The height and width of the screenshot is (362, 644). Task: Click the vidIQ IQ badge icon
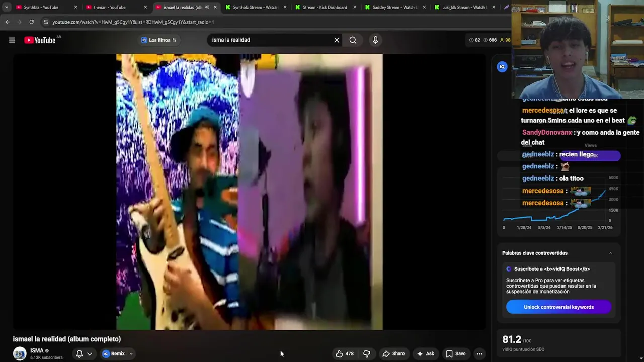pos(502,67)
